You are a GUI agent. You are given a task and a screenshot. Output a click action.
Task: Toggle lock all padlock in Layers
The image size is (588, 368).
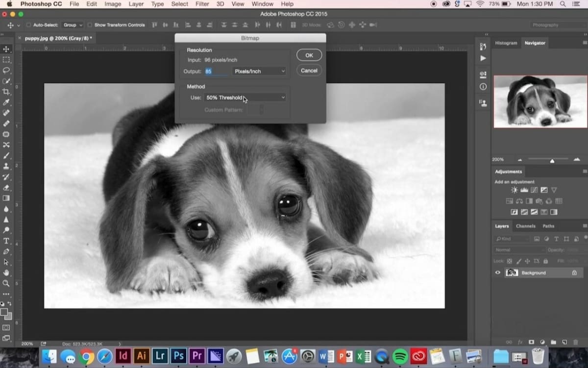coord(545,262)
